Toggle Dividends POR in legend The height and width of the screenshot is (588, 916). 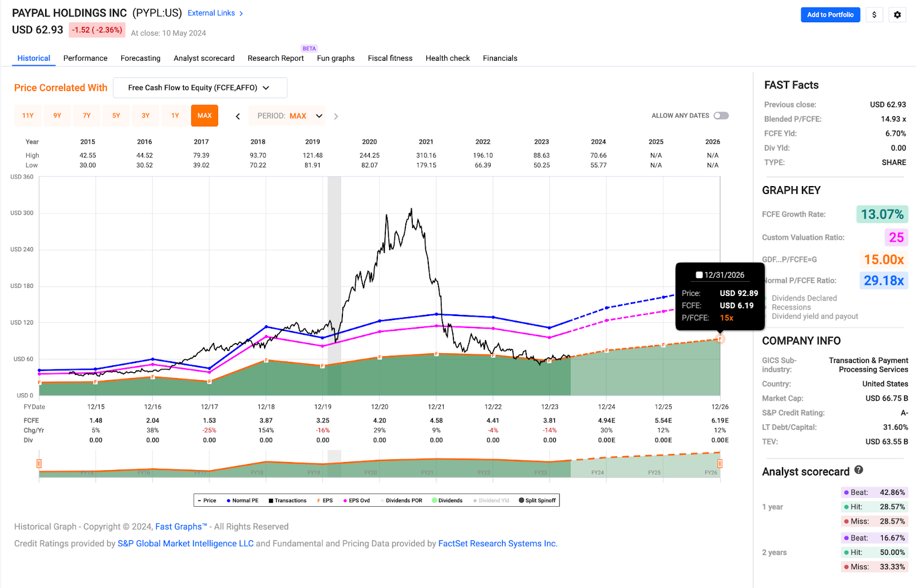(x=401, y=500)
